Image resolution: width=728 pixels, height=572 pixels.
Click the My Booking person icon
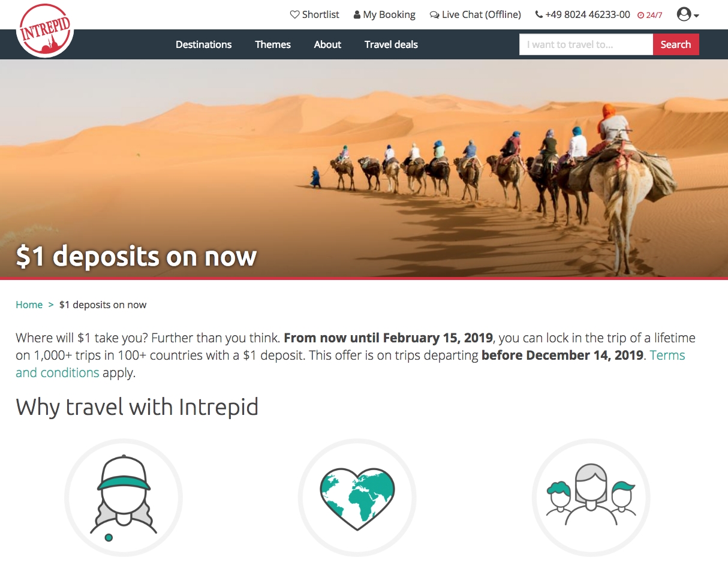click(357, 14)
